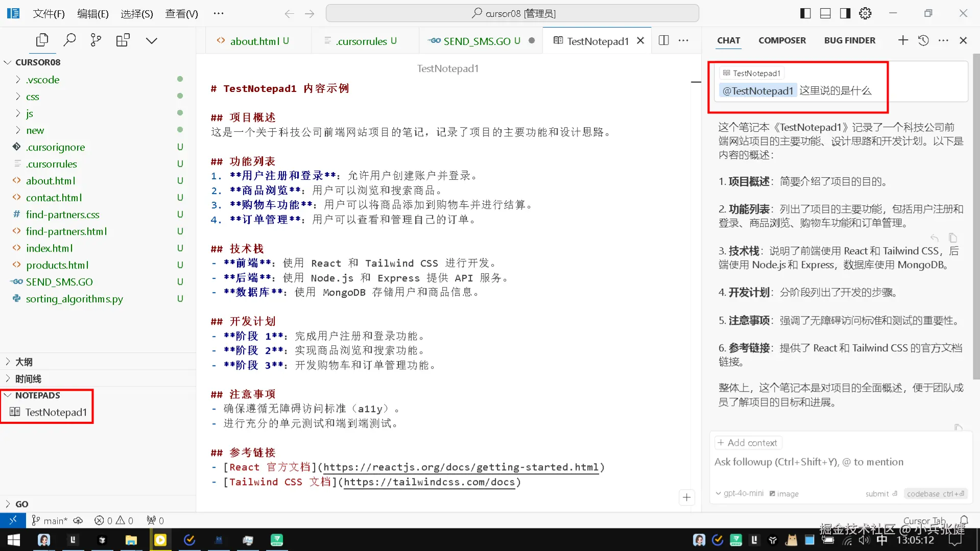Open the Search view icon

[69, 40]
